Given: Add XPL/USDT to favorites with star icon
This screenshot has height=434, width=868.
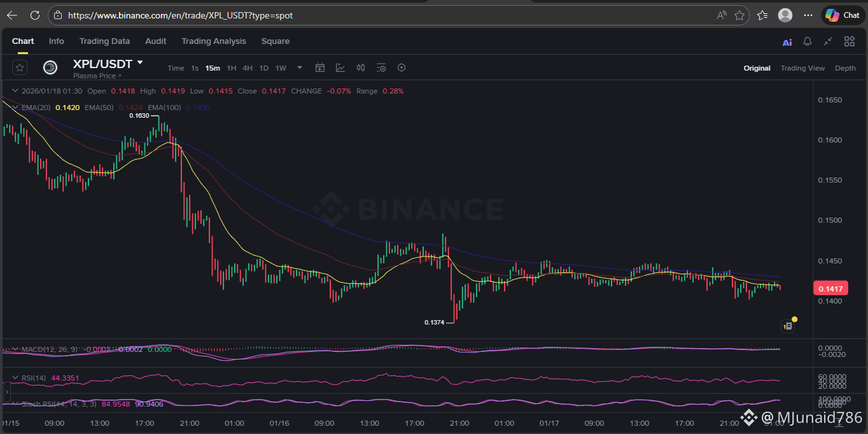Looking at the screenshot, I should pos(20,67).
